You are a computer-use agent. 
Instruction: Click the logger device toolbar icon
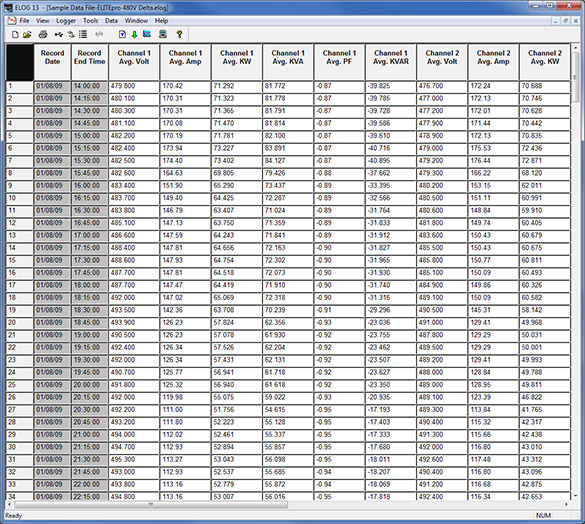pos(163,34)
